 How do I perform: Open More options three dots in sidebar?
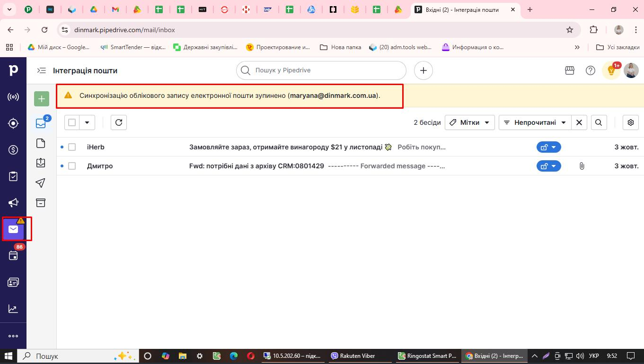click(x=13, y=336)
